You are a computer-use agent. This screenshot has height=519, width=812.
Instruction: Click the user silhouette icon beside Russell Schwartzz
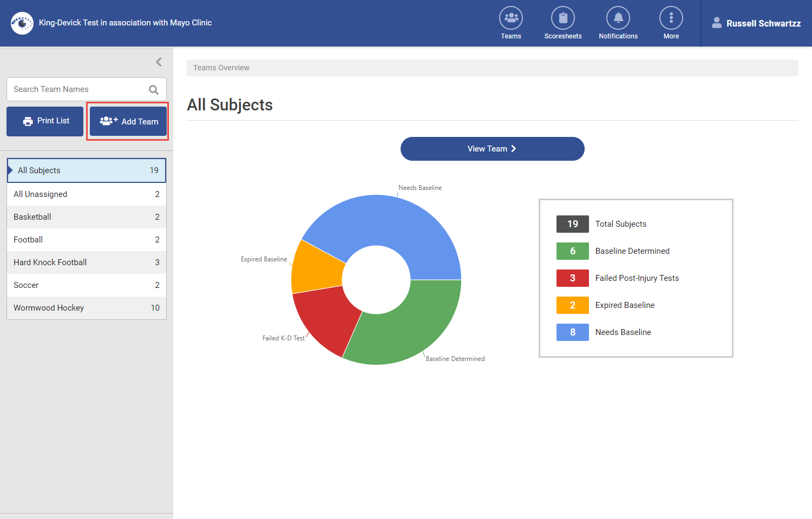pos(717,23)
